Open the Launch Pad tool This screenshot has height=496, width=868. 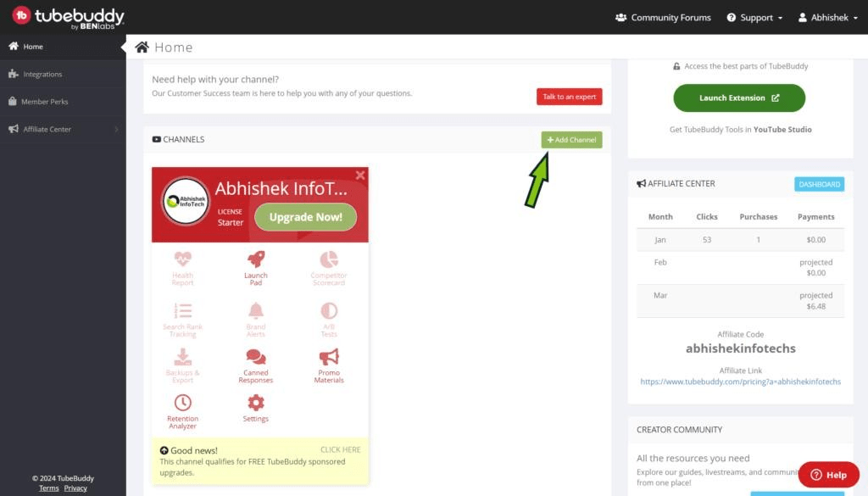click(256, 269)
